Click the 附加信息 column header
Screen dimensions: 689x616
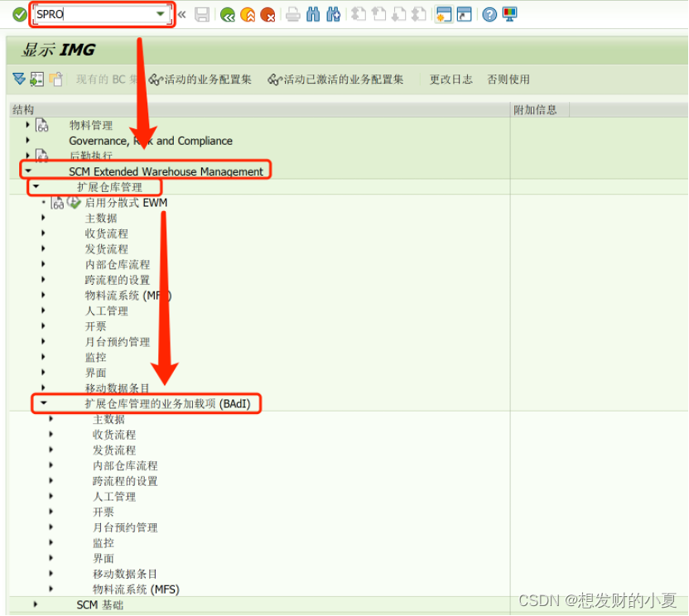541,109
